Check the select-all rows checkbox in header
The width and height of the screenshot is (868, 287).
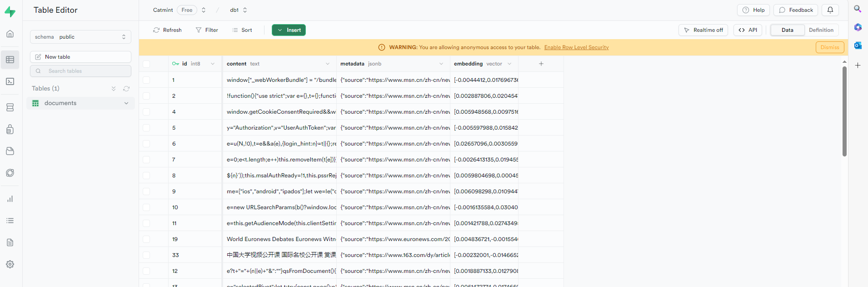click(x=146, y=64)
